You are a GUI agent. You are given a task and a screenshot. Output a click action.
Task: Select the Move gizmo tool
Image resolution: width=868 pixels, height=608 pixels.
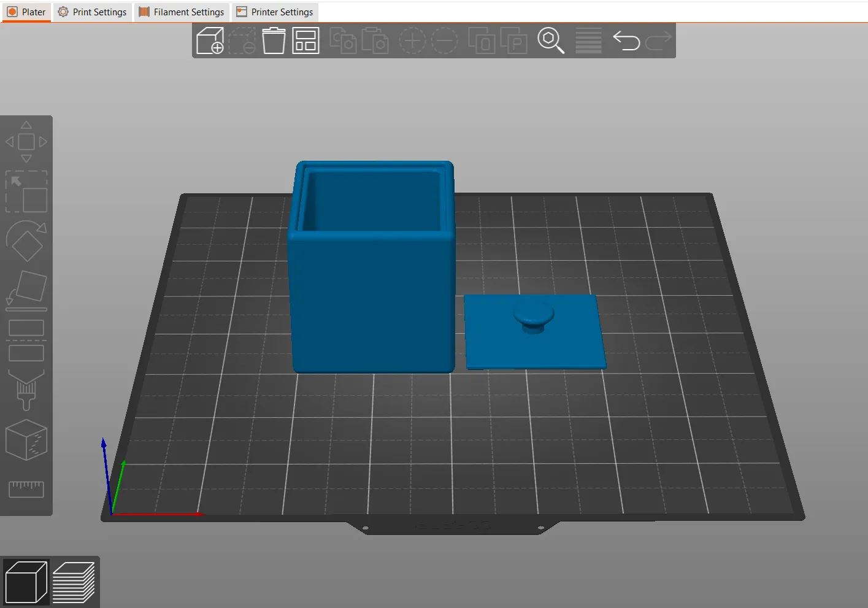click(x=26, y=142)
